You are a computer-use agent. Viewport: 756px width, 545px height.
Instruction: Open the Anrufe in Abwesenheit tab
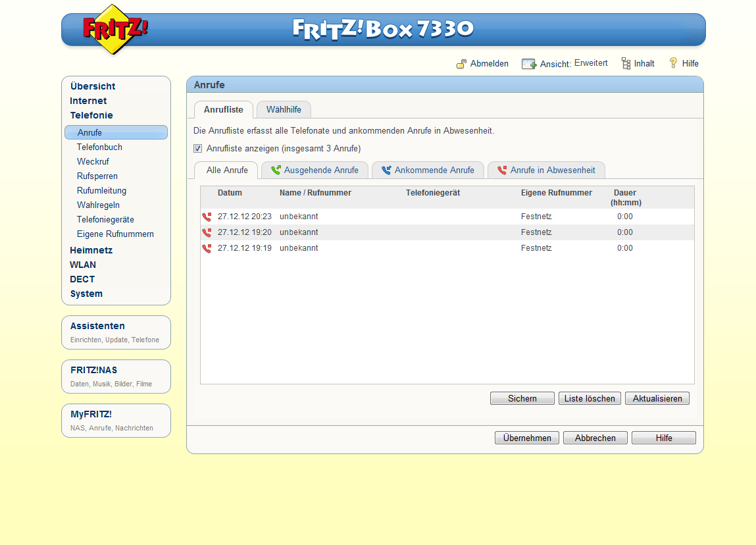click(x=547, y=170)
